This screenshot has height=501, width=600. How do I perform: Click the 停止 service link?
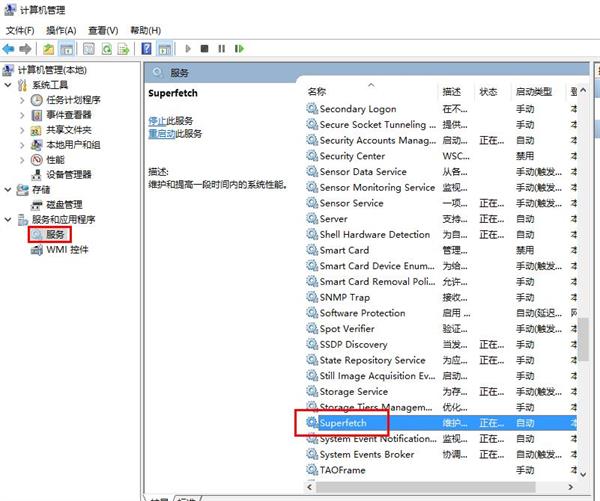coord(157,121)
